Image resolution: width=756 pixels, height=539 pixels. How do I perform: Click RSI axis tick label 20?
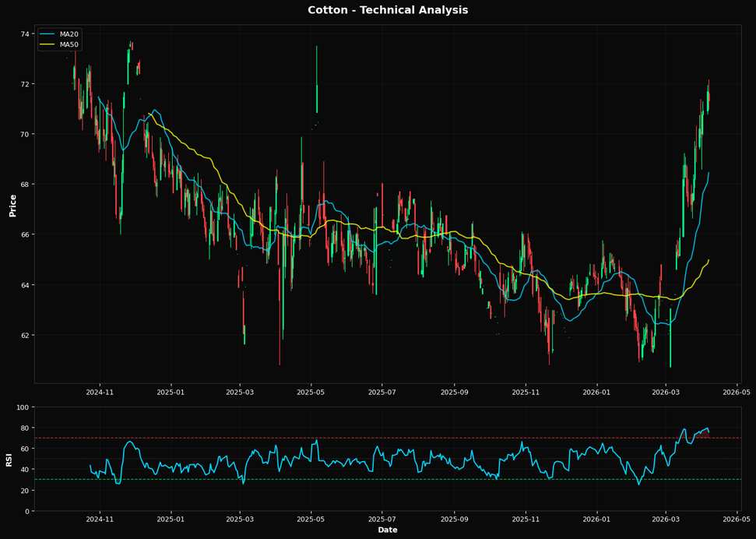[x=26, y=490]
